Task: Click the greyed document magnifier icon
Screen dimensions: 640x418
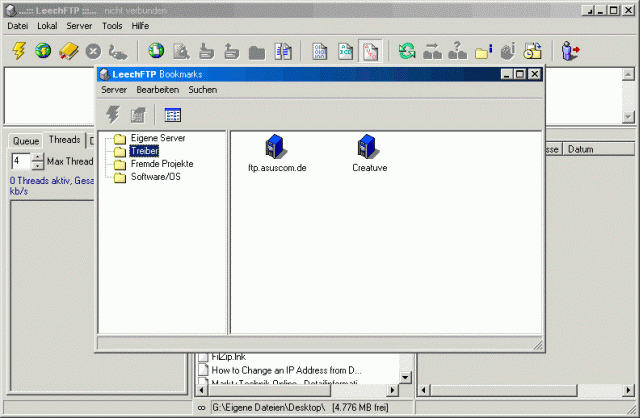Action: tap(181, 51)
